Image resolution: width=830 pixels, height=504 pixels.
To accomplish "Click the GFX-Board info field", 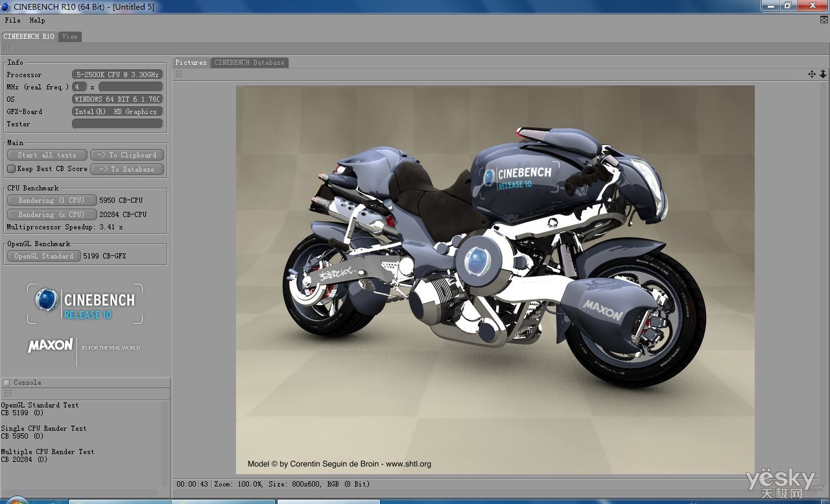I will click(x=117, y=111).
